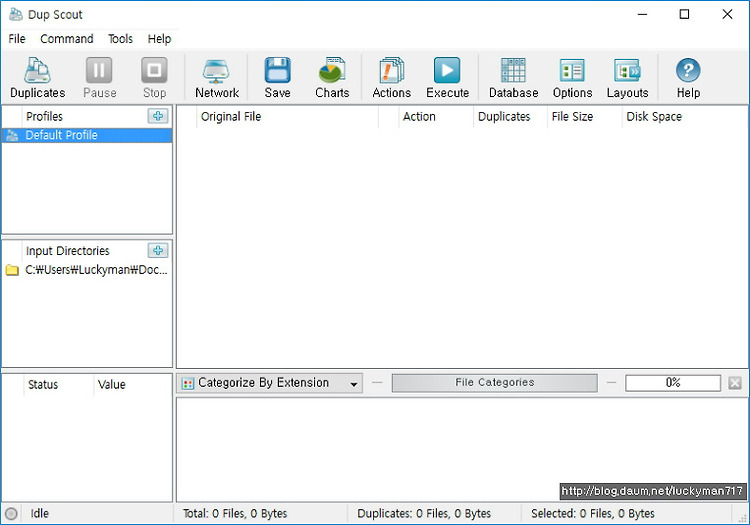This screenshot has height=525, width=750.
Task: Select the C:\Users\Luckyman\Doc... directory
Action: coord(87,270)
